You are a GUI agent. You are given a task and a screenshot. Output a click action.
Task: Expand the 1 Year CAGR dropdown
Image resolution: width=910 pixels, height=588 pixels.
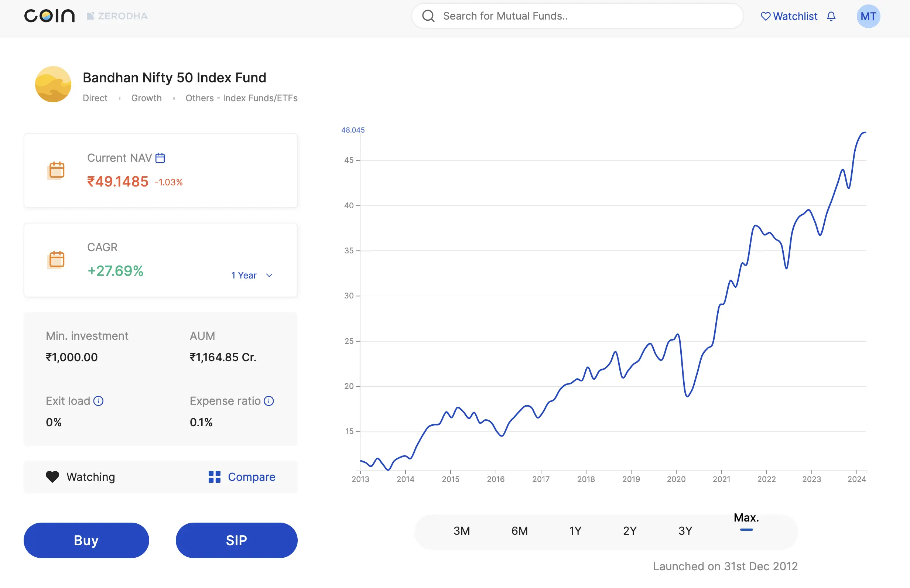(x=252, y=275)
